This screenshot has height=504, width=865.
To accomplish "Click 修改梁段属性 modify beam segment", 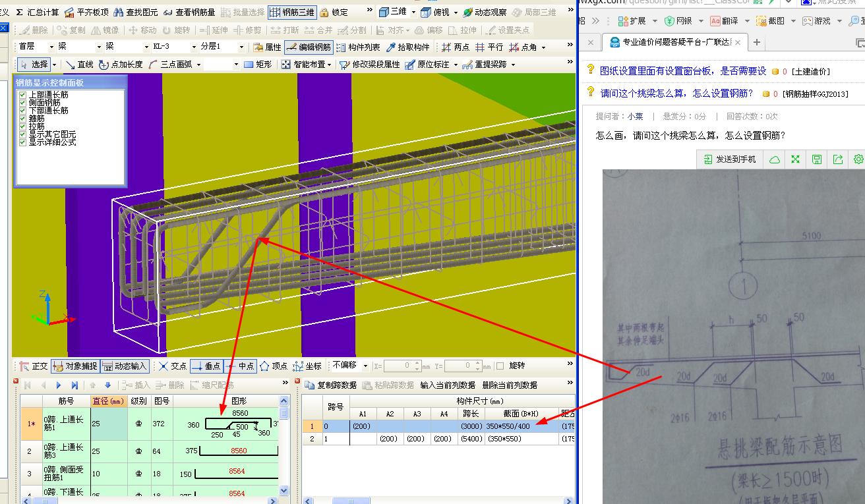I will (x=369, y=65).
